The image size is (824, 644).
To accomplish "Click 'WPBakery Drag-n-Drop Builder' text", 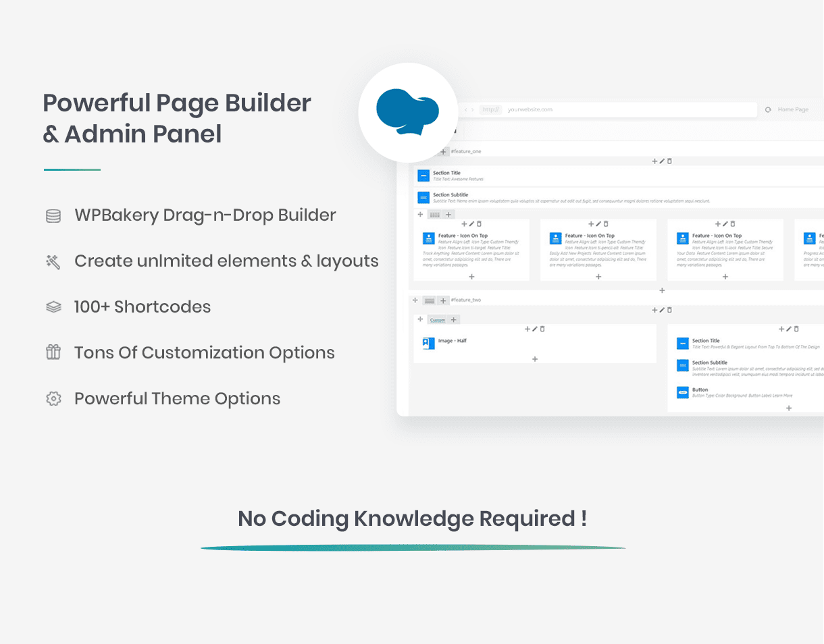I will 205,215.
